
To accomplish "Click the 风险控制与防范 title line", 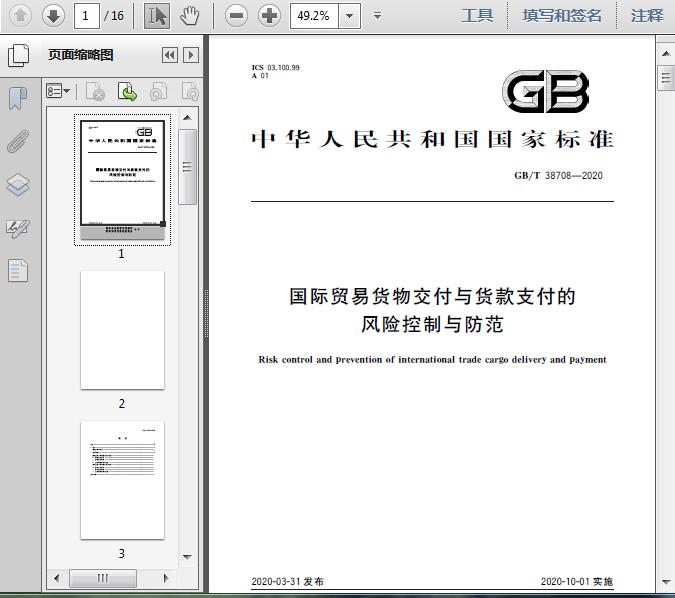I will click(x=432, y=324).
